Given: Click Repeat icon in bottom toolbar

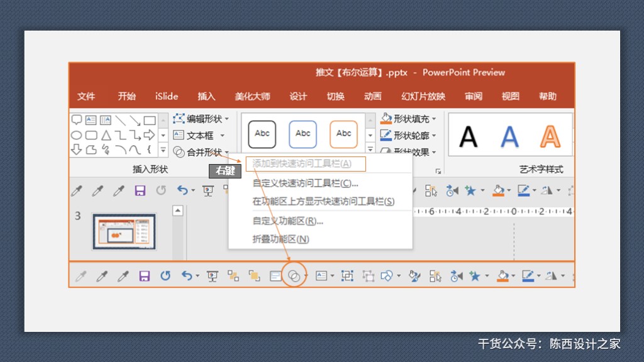Looking at the screenshot, I should [x=165, y=275].
